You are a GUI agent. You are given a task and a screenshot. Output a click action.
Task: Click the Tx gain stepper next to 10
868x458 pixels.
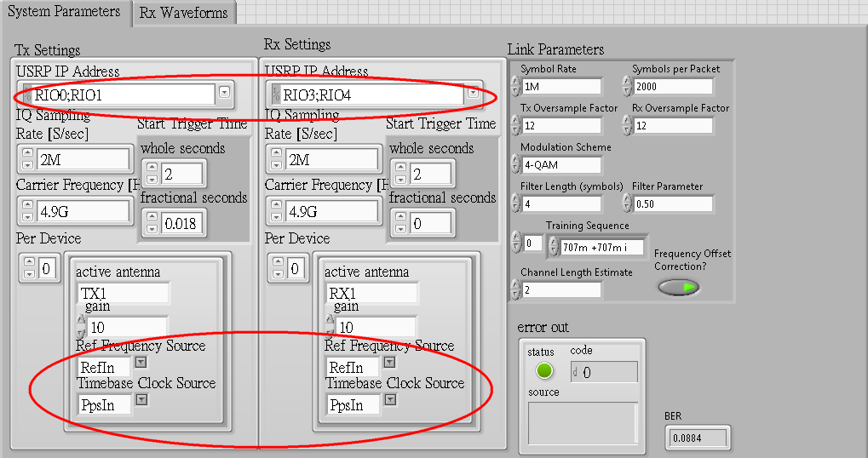(81, 326)
